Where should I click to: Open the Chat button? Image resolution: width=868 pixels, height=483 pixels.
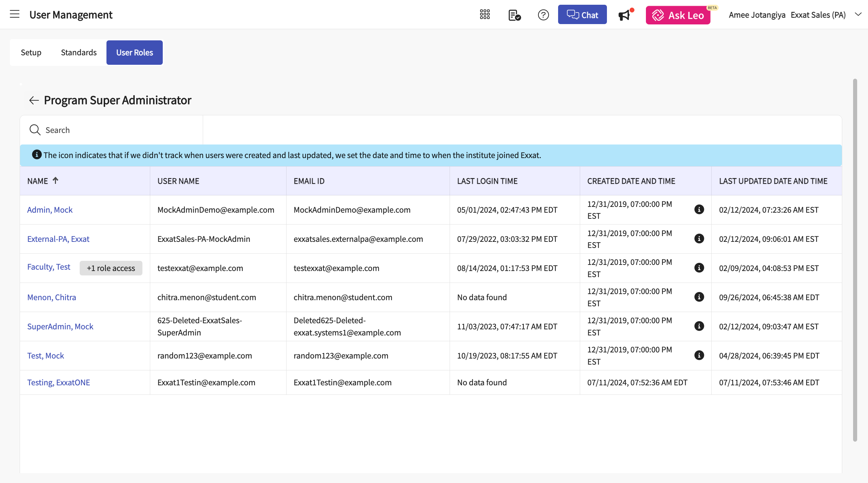pos(582,15)
